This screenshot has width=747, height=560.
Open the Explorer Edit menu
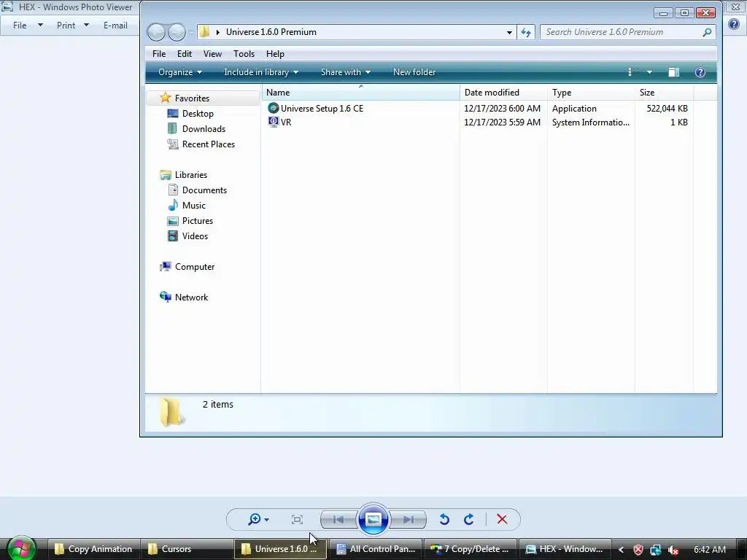tap(185, 54)
